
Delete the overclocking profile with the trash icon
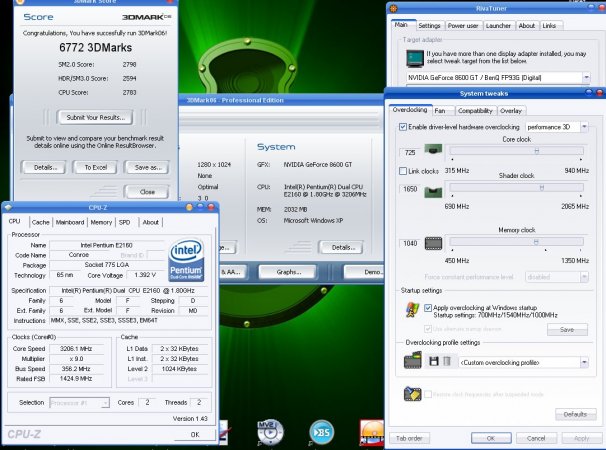446,361
